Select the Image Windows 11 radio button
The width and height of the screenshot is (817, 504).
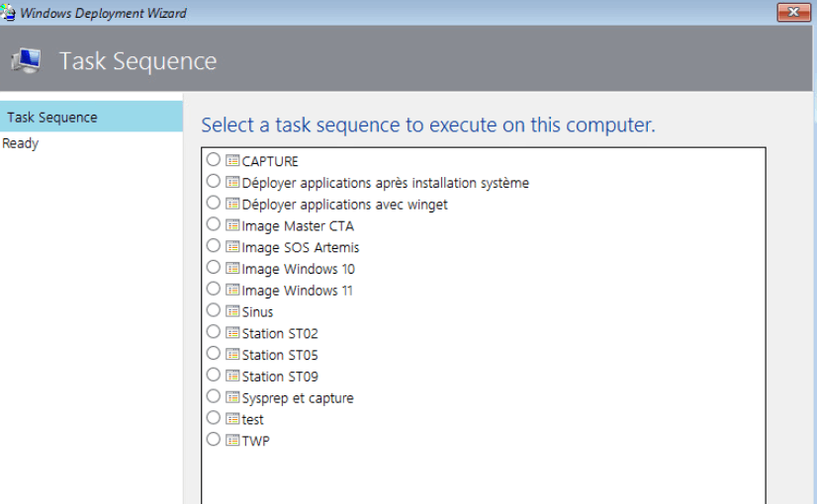[214, 290]
